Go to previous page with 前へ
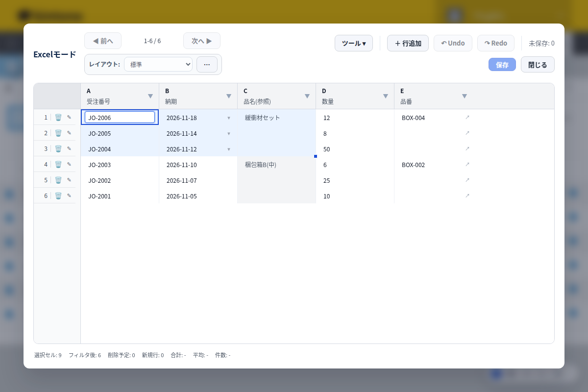The image size is (588, 392). [103, 41]
